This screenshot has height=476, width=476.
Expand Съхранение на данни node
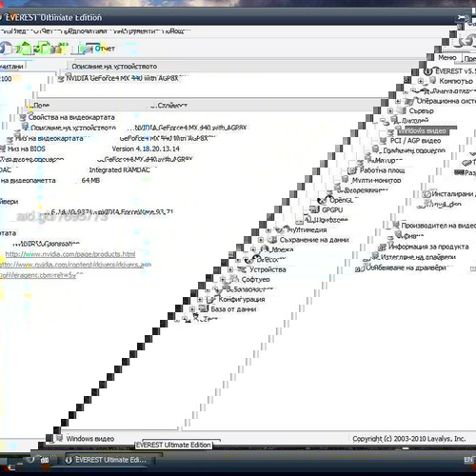tap(261, 240)
